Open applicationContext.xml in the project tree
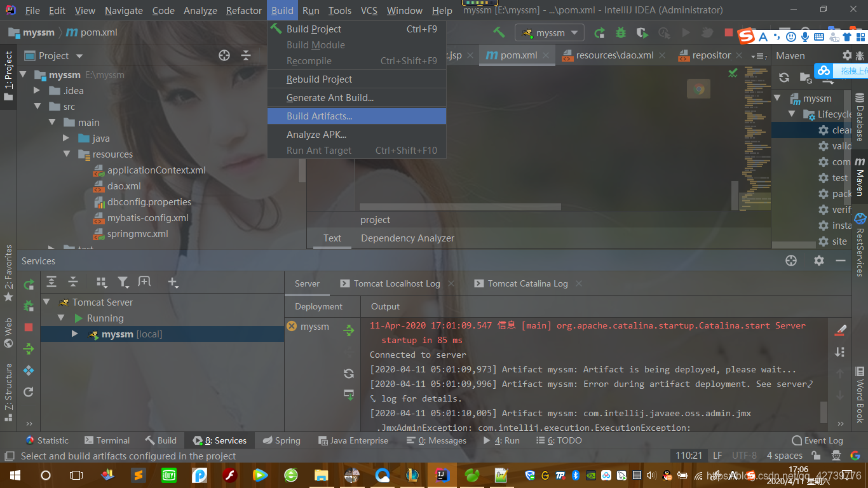Viewport: 868px width, 488px height. [149, 170]
